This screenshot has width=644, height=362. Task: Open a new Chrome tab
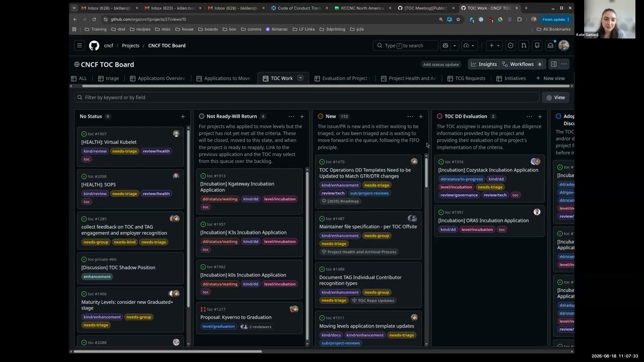coord(526,8)
